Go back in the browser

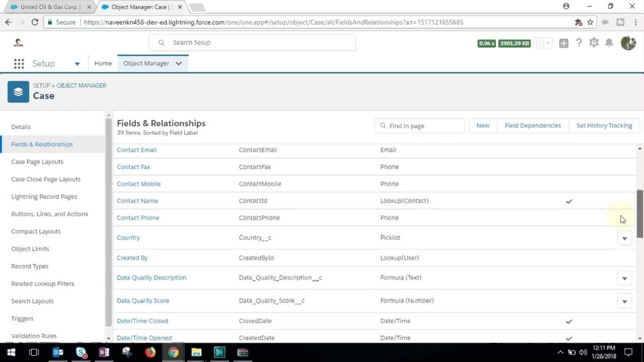(9, 22)
